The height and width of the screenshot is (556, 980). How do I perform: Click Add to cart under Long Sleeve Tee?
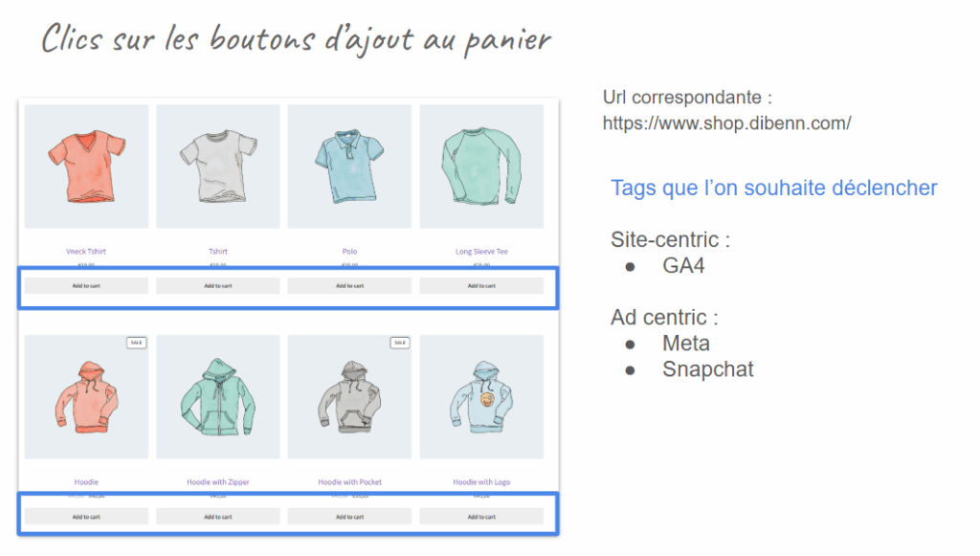click(x=482, y=286)
